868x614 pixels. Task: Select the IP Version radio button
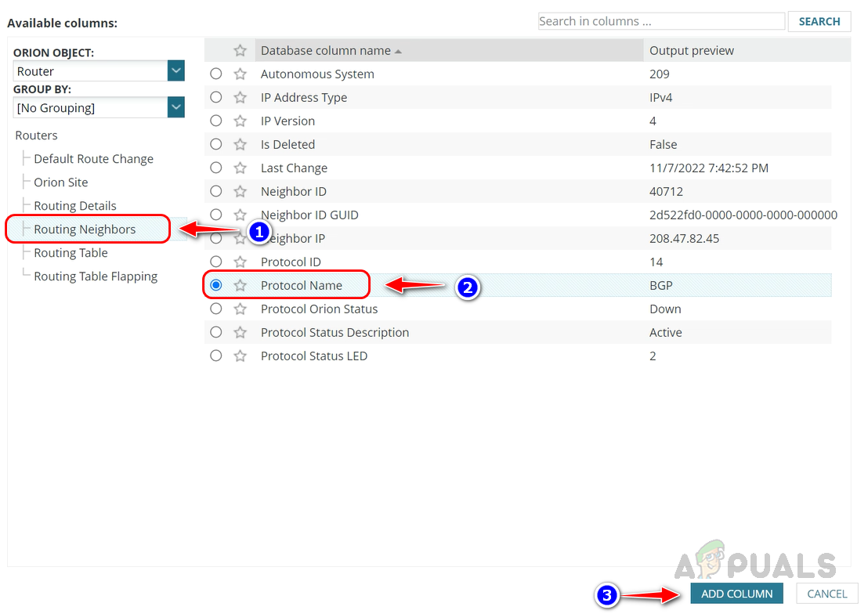[x=216, y=121]
